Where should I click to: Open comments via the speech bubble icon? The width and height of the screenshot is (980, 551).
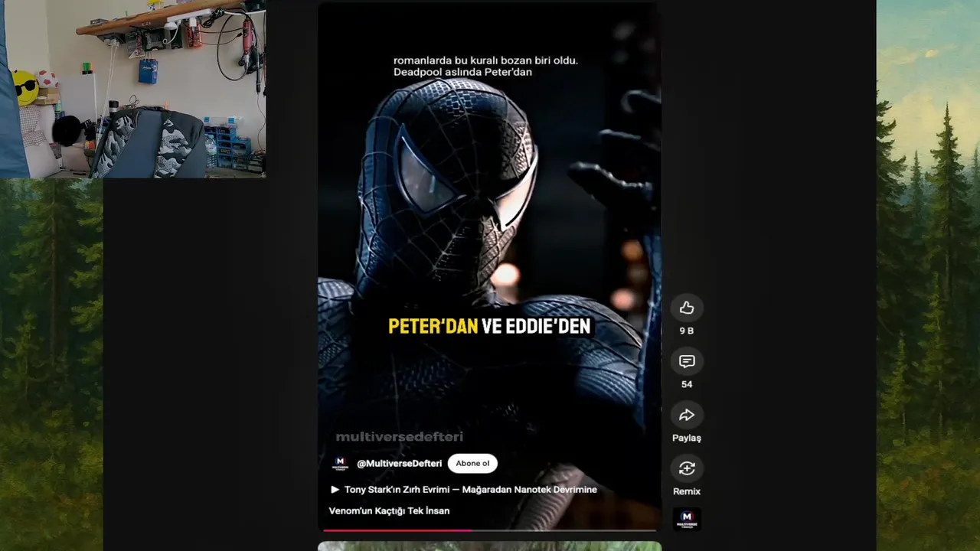click(x=686, y=361)
